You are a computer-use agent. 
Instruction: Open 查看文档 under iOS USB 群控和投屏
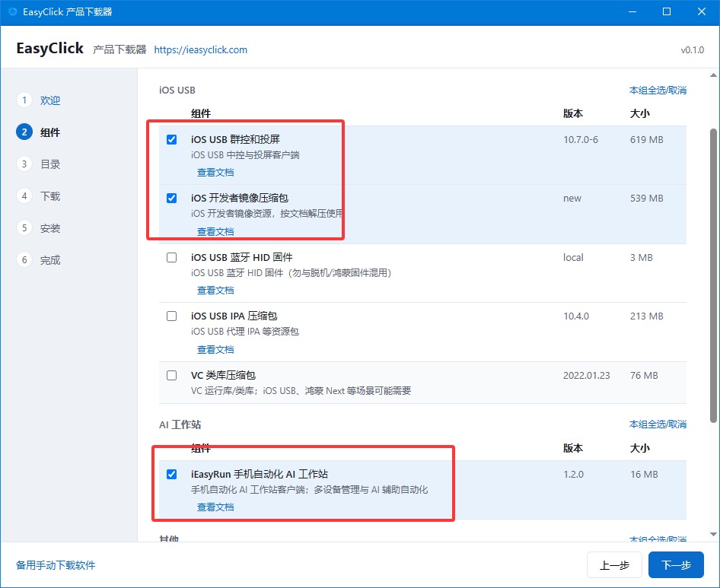(215, 173)
